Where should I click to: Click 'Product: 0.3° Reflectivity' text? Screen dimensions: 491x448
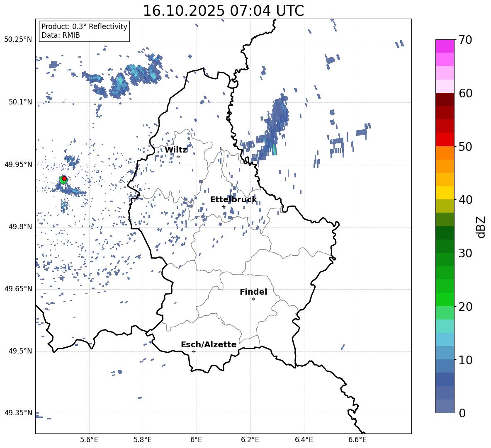coord(84,27)
